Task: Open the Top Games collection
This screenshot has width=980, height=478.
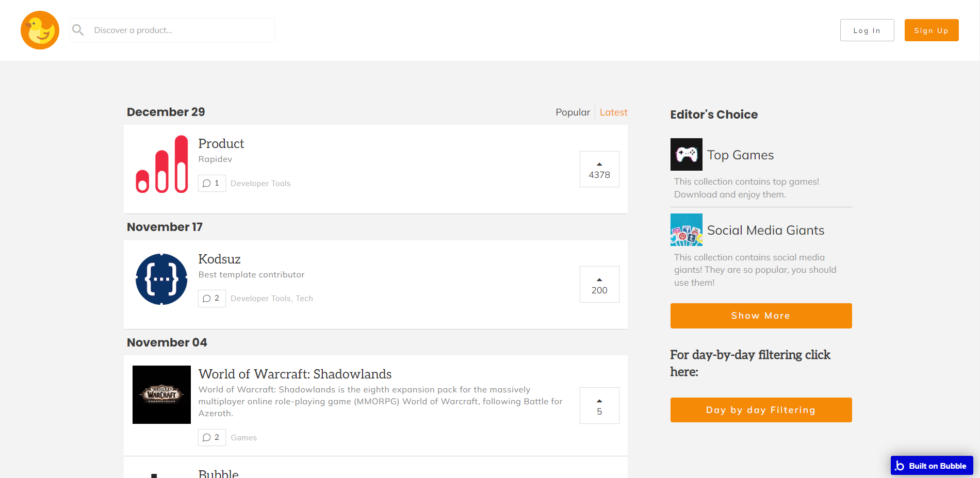Action: tap(740, 155)
